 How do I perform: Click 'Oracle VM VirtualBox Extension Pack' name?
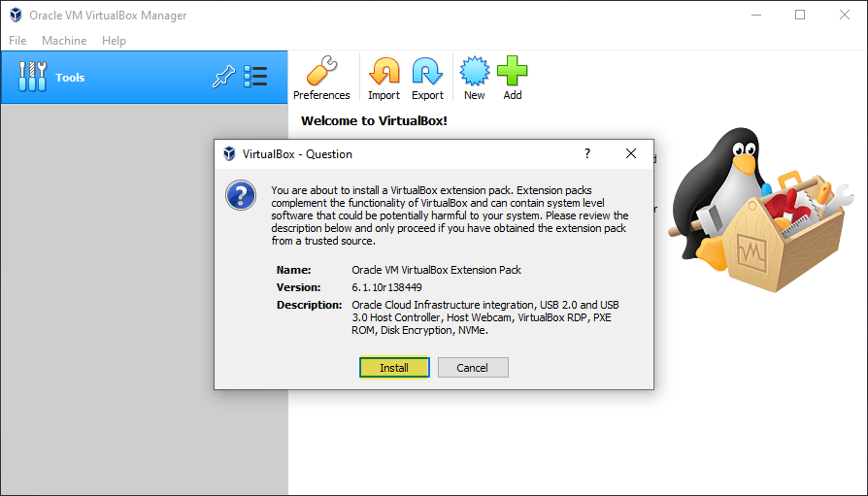436,270
